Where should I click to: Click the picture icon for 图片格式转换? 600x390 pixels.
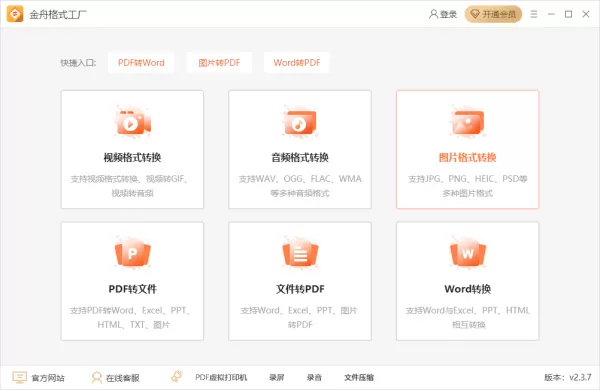coord(468,122)
